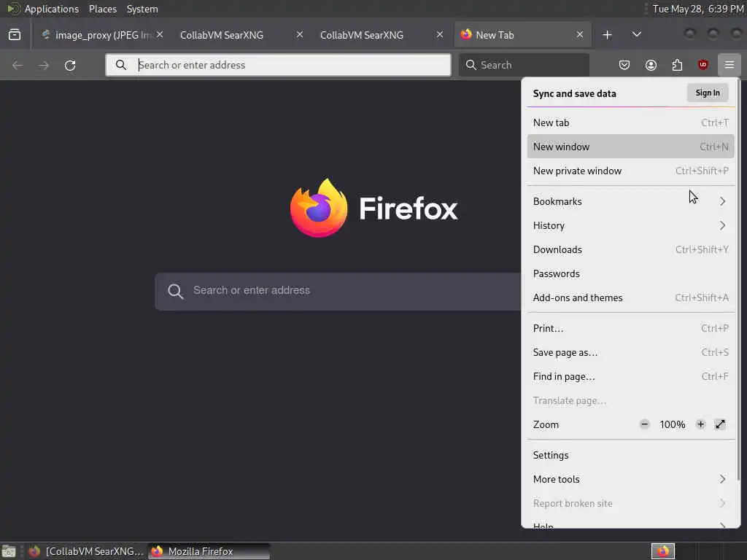Close the New Tab tab
This screenshot has width=747, height=560.
(x=580, y=34)
